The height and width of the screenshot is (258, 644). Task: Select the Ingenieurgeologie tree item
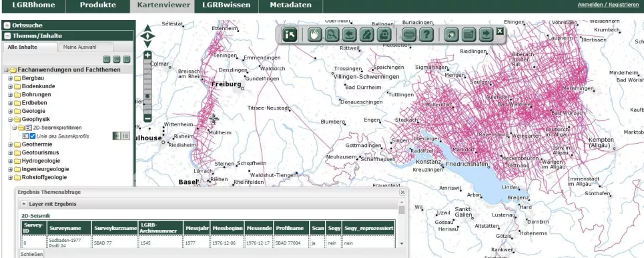point(45,169)
